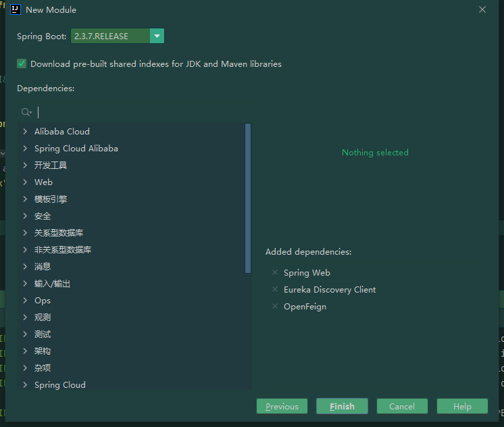This screenshot has width=504, height=427.
Task: Select the 测试 tree row
Action: (131, 334)
